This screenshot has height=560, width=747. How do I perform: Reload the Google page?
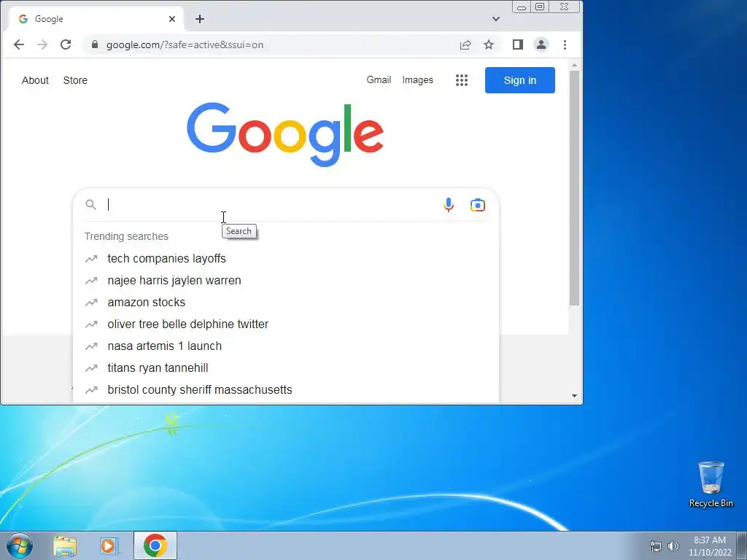66,44
